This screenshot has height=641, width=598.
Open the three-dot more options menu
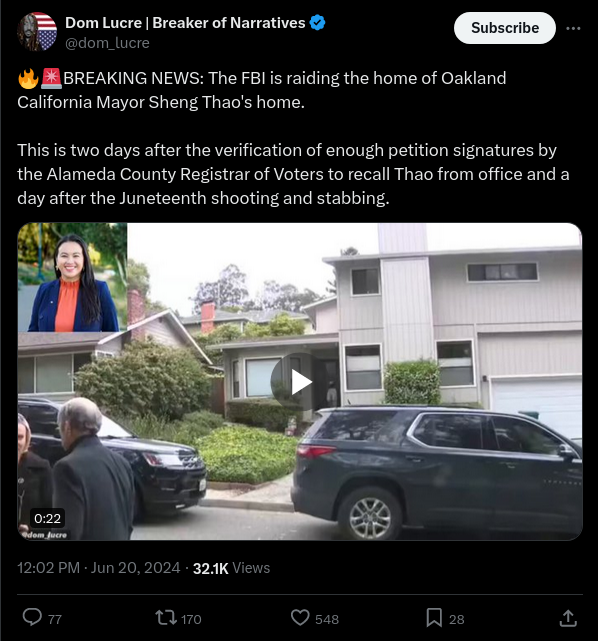tap(573, 28)
